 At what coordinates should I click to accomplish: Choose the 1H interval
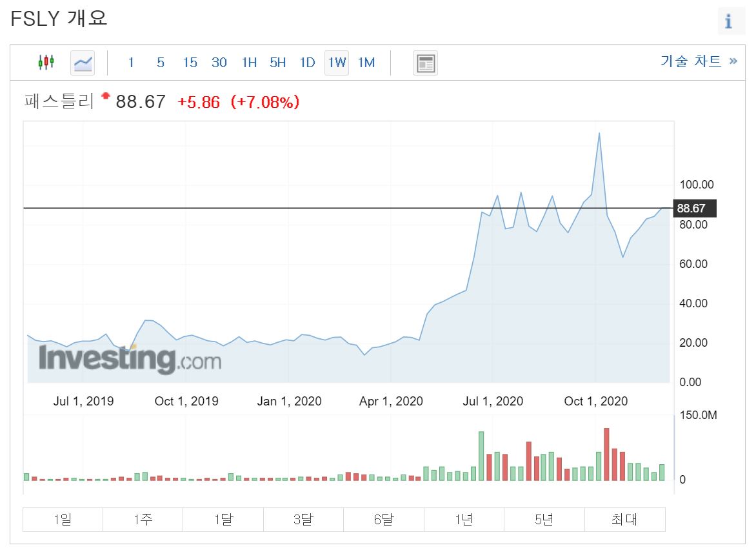(x=249, y=63)
